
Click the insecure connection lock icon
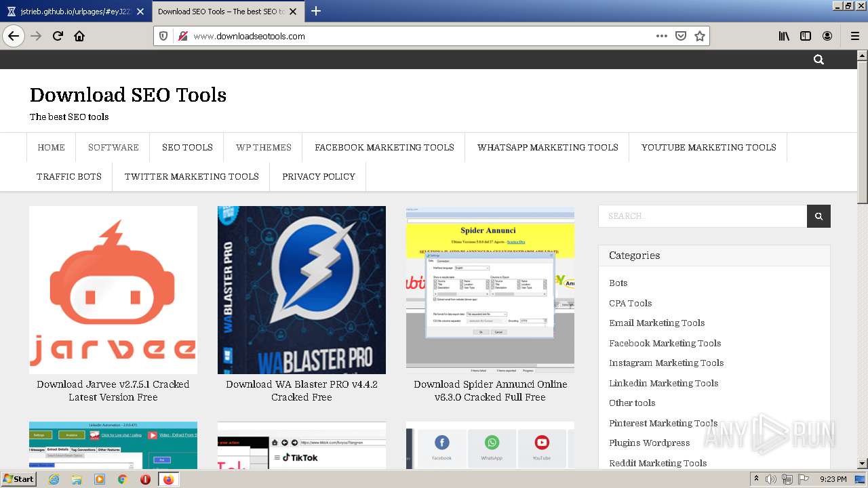click(182, 36)
